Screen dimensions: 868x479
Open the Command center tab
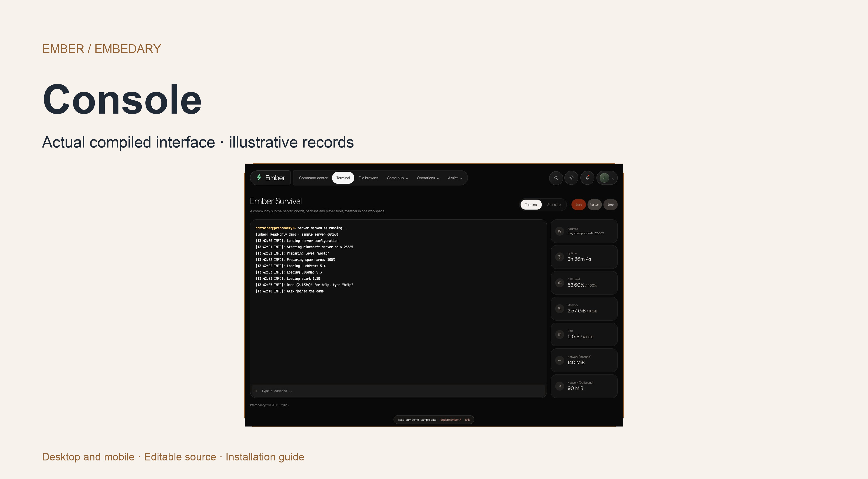pyautogui.click(x=313, y=178)
